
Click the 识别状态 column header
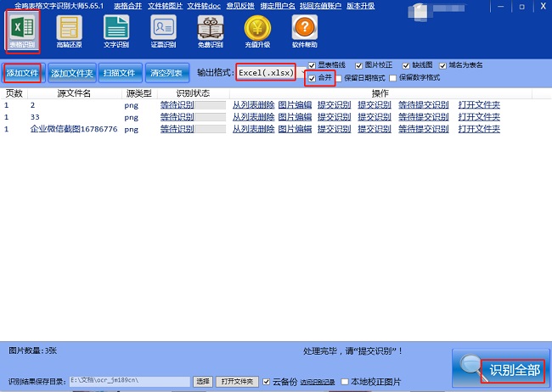(x=193, y=93)
